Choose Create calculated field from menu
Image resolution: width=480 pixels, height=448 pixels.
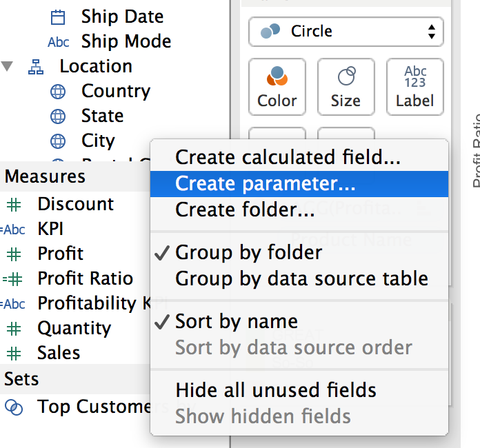(288, 158)
